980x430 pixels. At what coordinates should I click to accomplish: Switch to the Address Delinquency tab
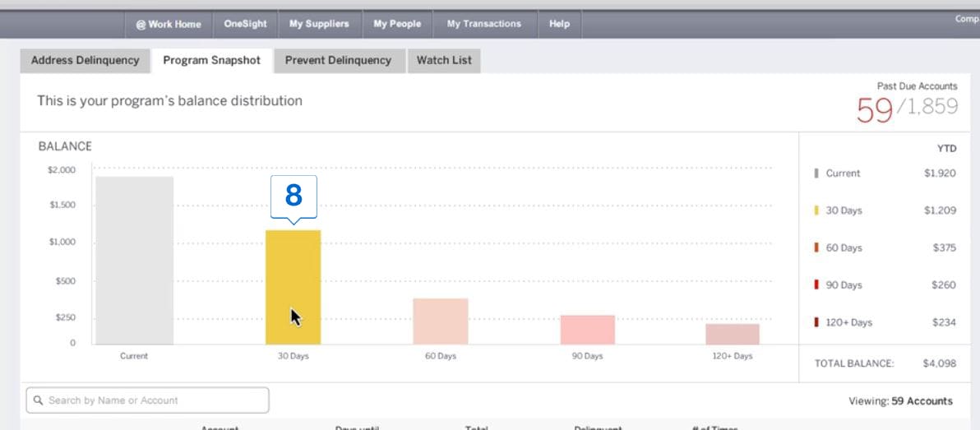point(86,60)
